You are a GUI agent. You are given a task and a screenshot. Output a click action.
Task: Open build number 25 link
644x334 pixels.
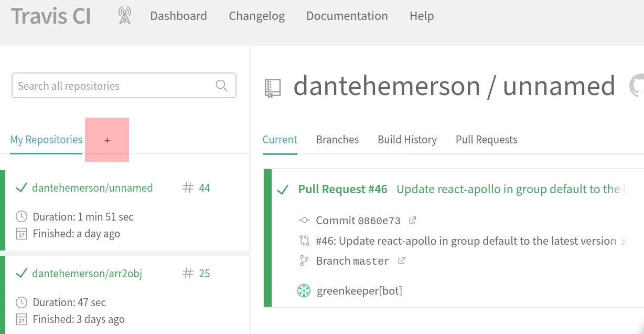[x=205, y=274]
